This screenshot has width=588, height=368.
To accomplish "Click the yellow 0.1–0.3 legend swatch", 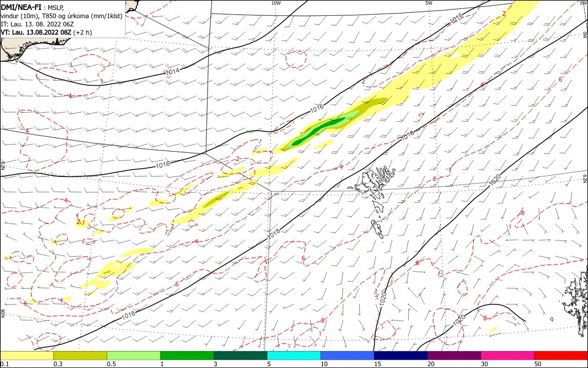I will [26, 356].
